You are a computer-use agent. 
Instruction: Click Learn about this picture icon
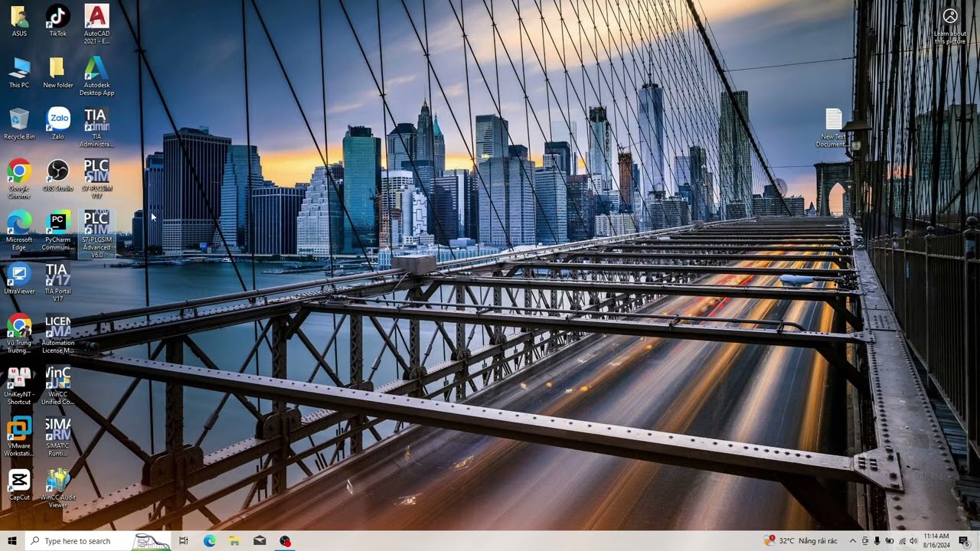(950, 25)
